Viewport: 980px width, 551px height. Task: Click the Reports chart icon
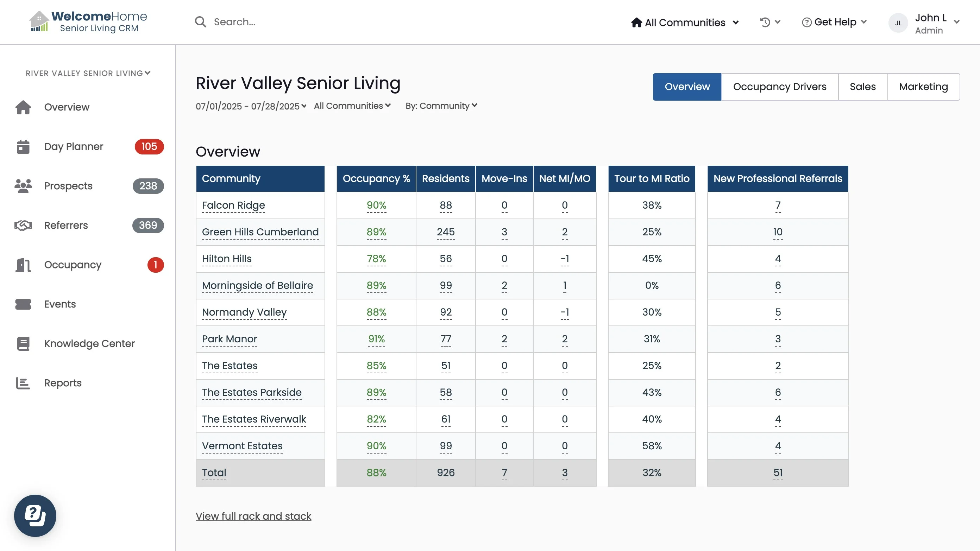tap(23, 383)
